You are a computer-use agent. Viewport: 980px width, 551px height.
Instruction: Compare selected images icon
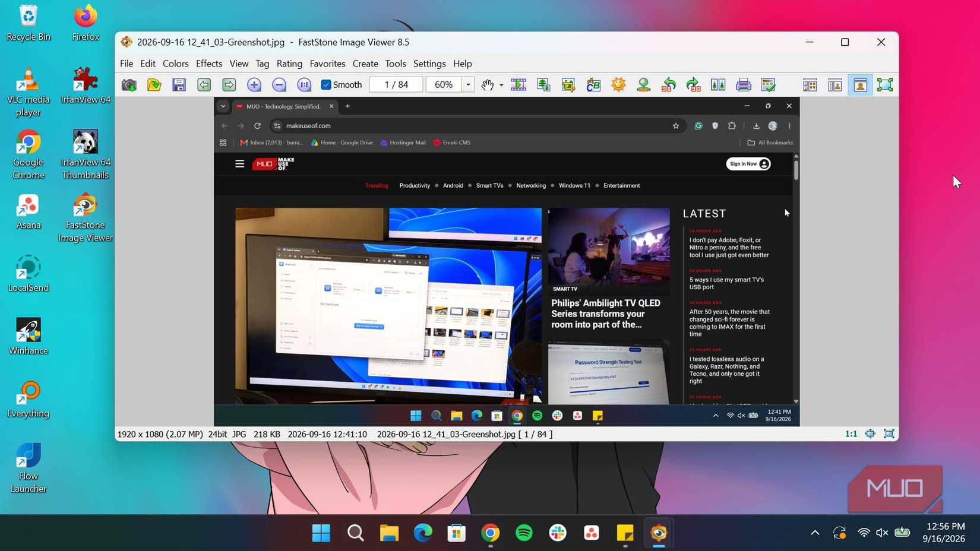pyautogui.click(x=718, y=85)
